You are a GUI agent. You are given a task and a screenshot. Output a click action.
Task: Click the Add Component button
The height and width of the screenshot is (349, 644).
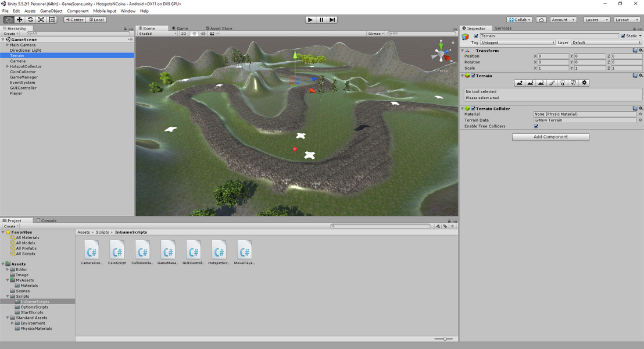[x=550, y=137]
